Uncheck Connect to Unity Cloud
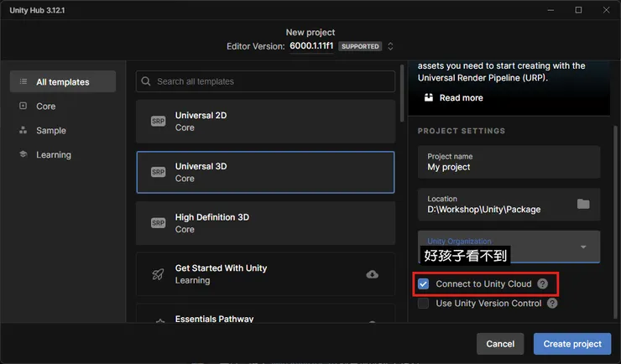The height and width of the screenshot is (364, 621). pyautogui.click(x=424, y=283)
